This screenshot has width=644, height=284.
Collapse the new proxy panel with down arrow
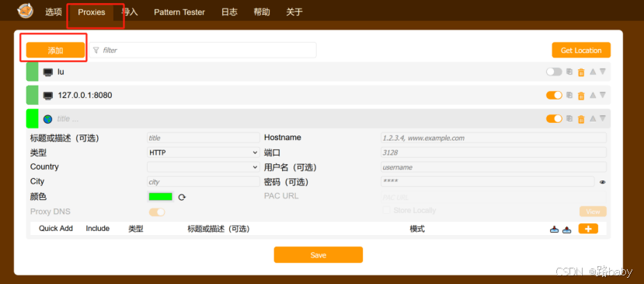[603, 118]
